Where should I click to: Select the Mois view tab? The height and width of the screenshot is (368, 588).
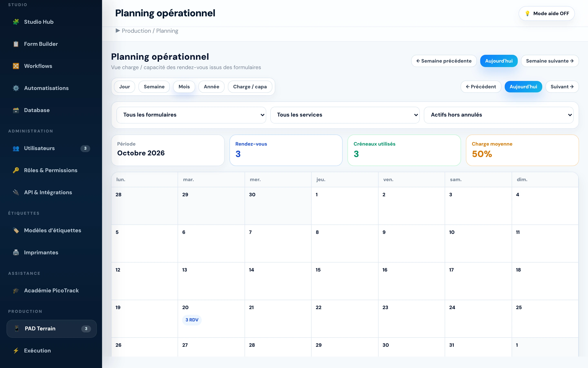tap(184, 87)
